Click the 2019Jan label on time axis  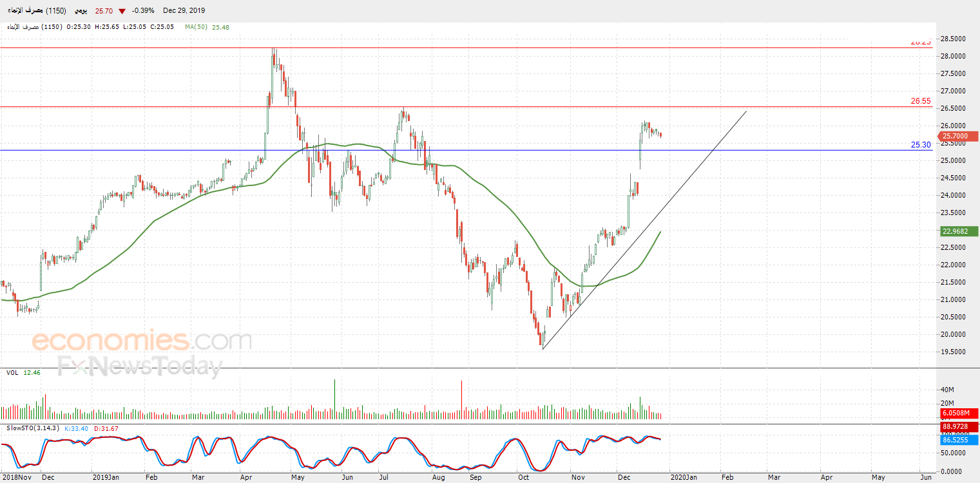(106, 477)
